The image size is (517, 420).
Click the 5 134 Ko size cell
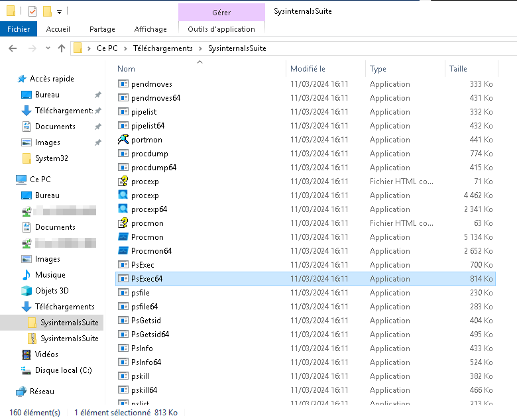coord(478,237)
